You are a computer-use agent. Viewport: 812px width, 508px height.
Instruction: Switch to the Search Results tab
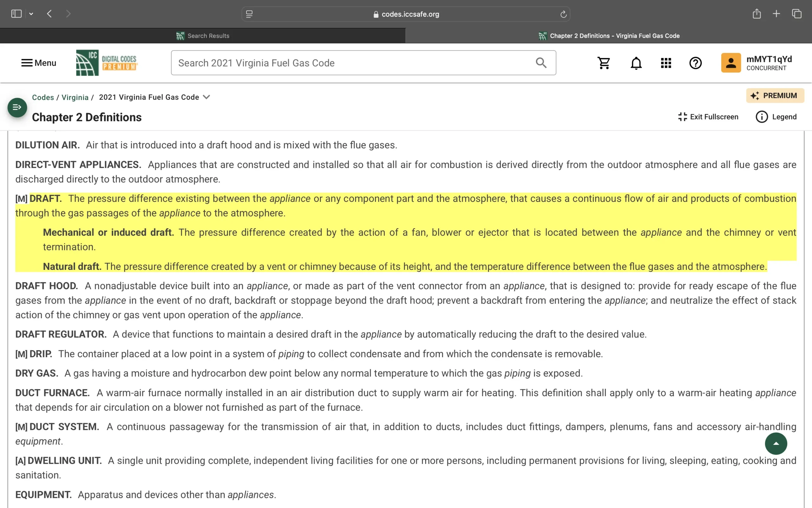(x=203, y=36)
